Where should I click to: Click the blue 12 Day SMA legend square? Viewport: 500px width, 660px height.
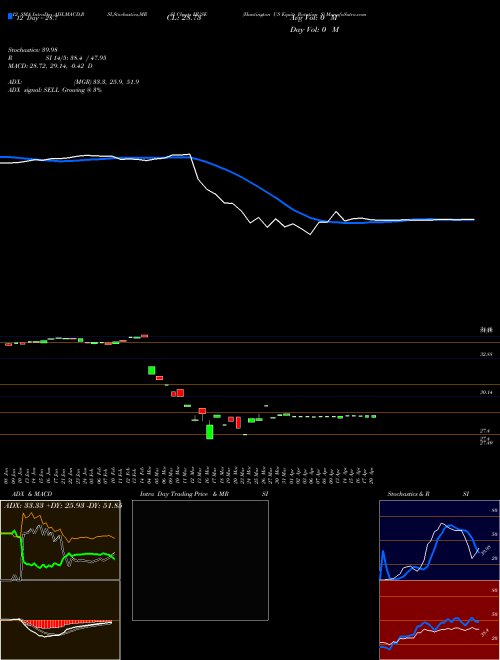pos(10,16)
